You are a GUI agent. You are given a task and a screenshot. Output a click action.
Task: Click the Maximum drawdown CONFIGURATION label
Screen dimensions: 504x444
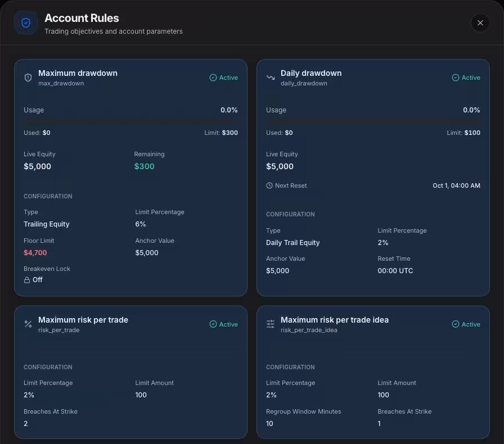click(48, 196)
